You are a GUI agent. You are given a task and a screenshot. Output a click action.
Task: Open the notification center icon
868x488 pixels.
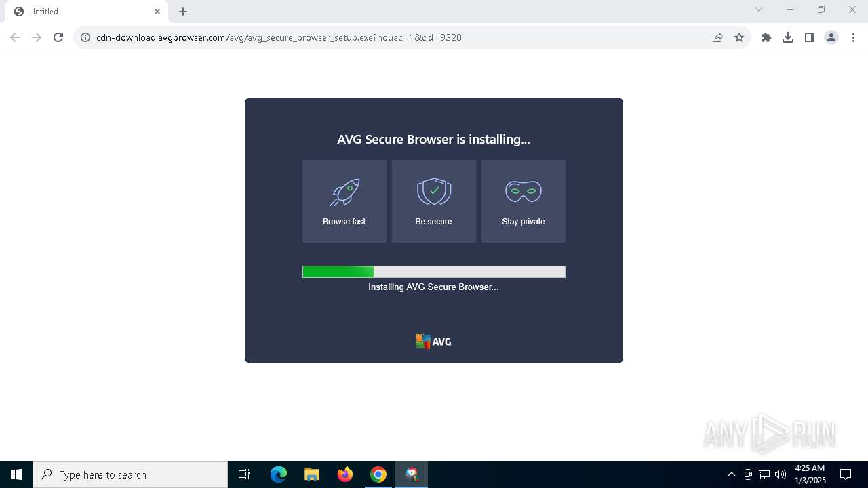click(x=846, y=474)
